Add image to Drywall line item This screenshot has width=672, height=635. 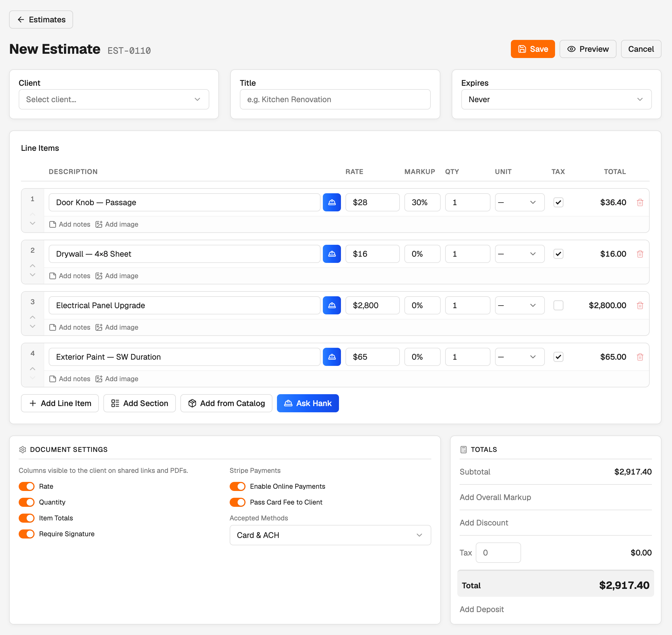pyautogui.click(x=117, y=276)
